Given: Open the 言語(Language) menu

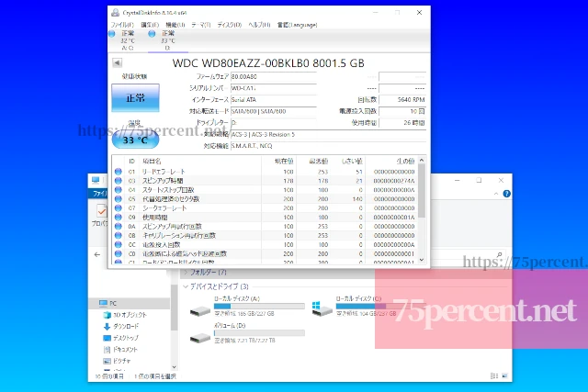Looking at the screenshot, I should click(297, 25).
